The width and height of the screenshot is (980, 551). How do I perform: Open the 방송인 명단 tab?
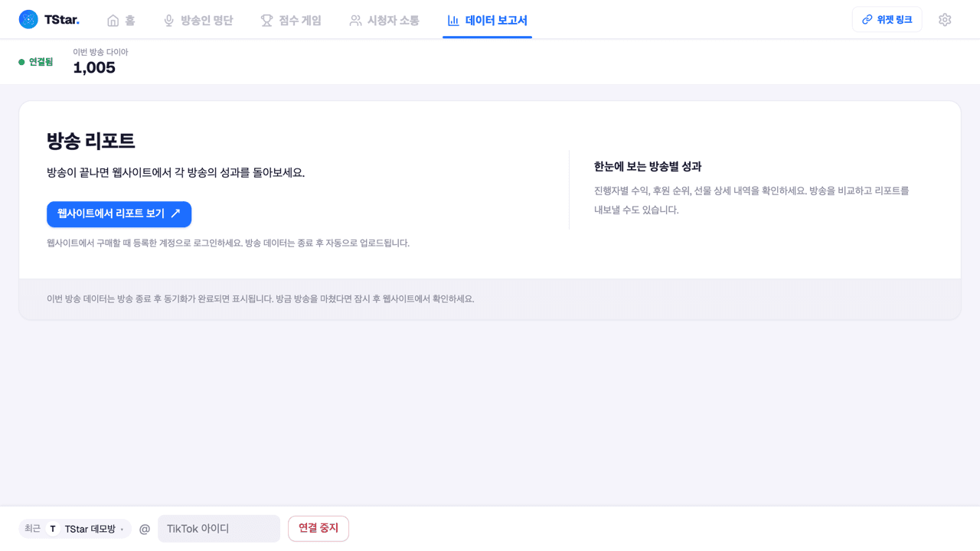click(x=198, y=21)
